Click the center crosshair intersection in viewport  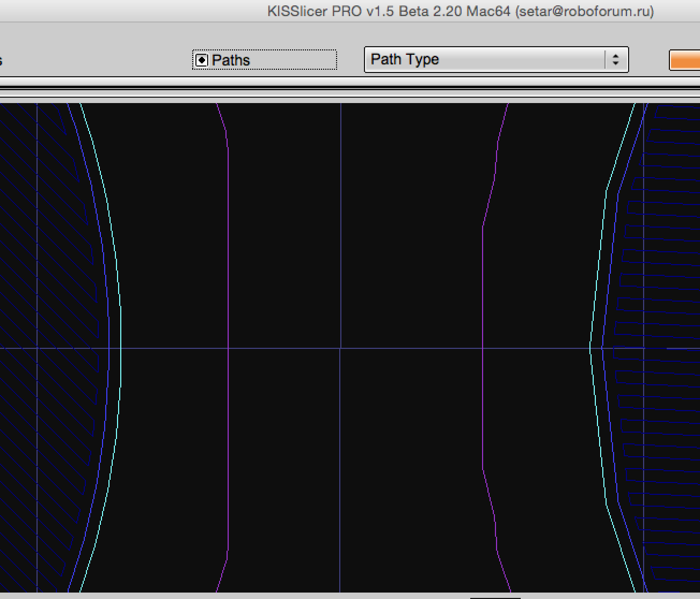[x=340, y=348]
